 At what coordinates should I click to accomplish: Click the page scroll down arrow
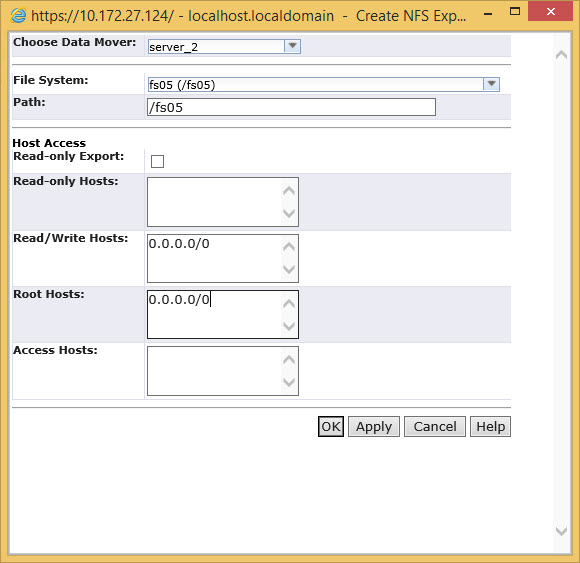562,531
